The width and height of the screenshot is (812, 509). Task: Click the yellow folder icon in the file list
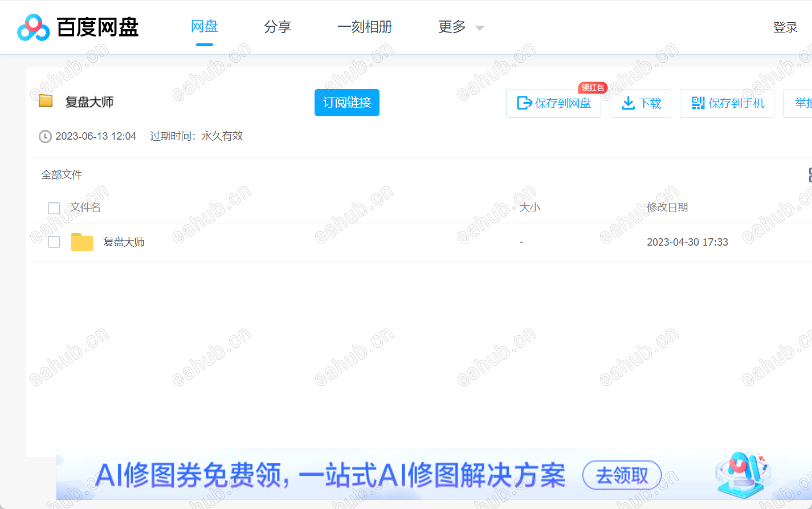[82, 242]
